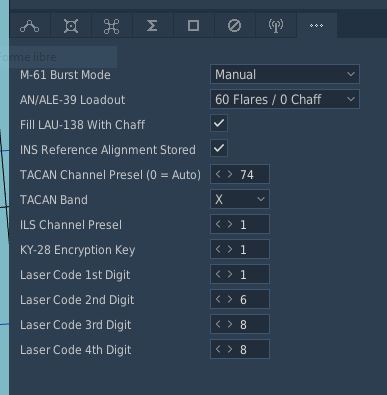387x395 pixels.
Task: Open the TACAN Band dropdown
Action: coord(240,199)
